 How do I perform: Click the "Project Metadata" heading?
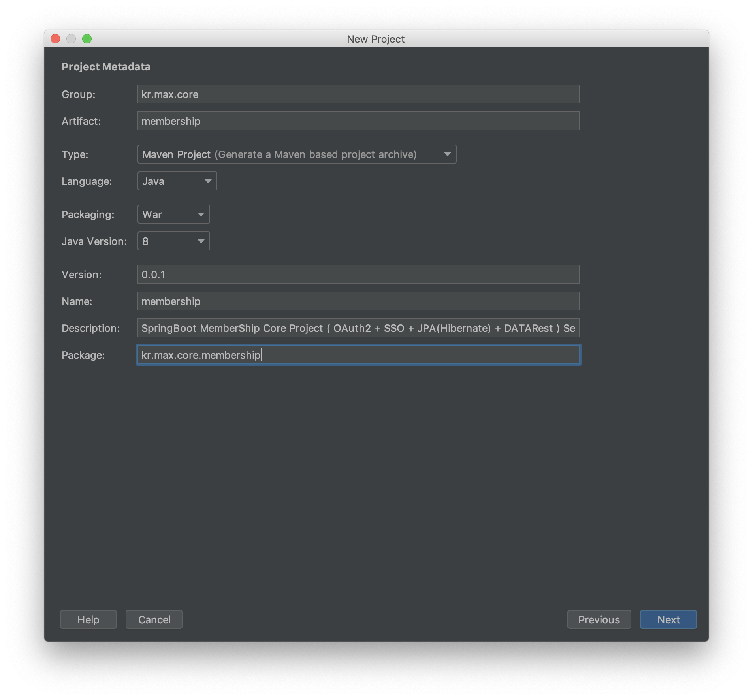106,67
